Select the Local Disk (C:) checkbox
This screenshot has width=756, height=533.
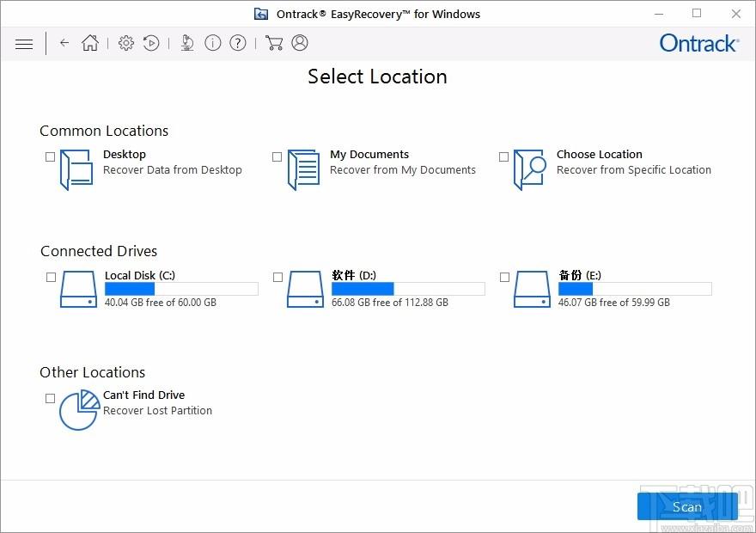51,277
